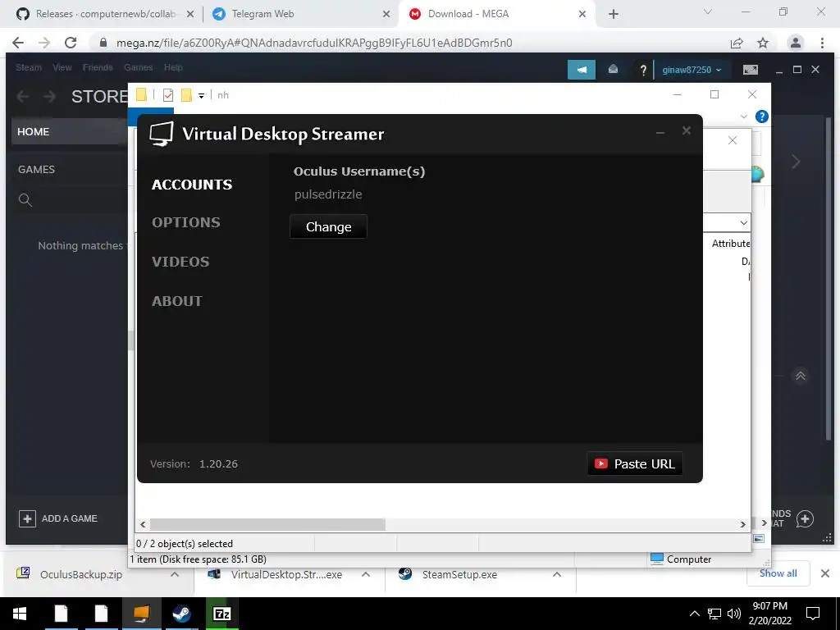Click the Steam friends chat plus icon
Image resolution: width=840 pixels, height=630 pixels.
click(x=805, y=518)
